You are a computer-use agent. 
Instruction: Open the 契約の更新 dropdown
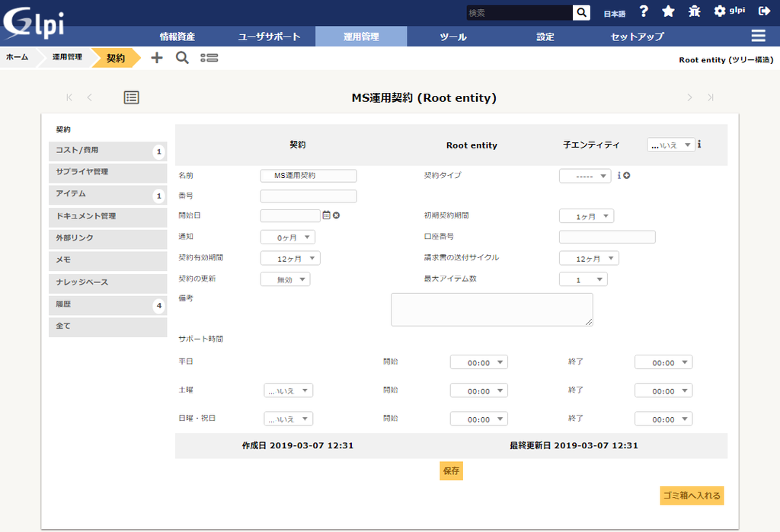click(285, 279)
